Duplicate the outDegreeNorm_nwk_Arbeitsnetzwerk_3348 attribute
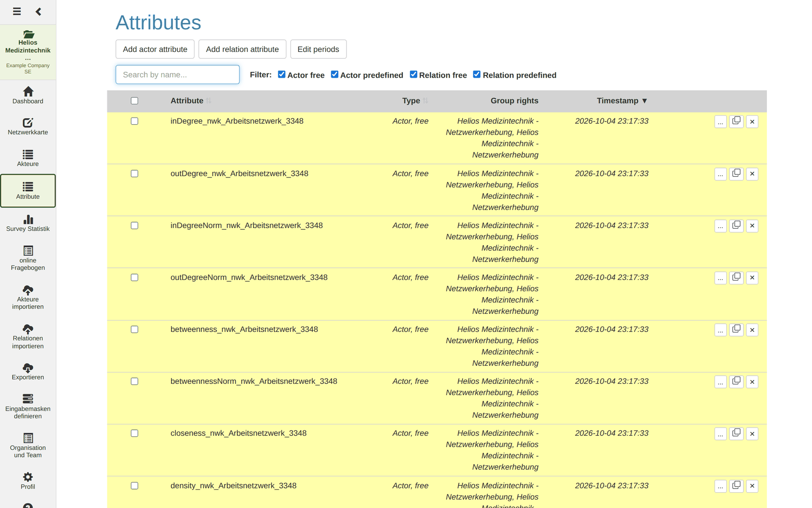This screenshot has width=812, height=508. click(736, 278)
